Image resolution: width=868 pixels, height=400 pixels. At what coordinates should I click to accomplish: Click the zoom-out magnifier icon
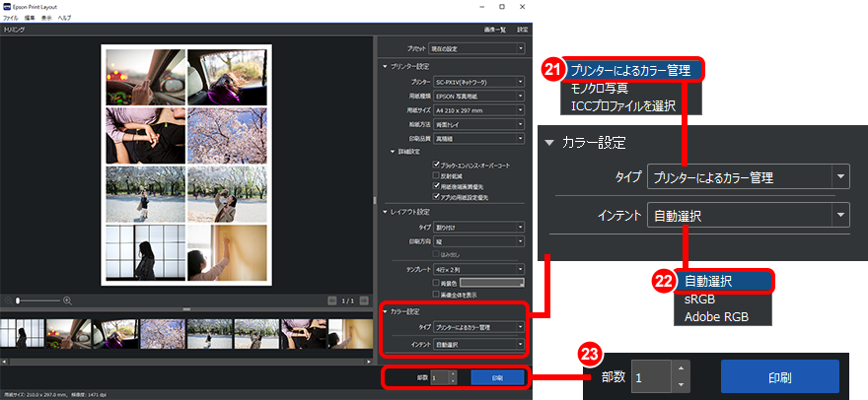(x=9, y=300)
